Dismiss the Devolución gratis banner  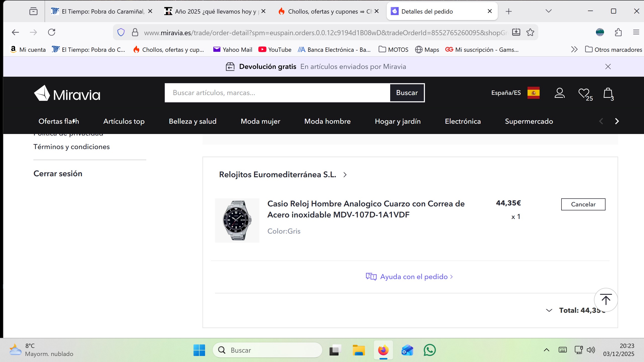(x=608, y=67)
